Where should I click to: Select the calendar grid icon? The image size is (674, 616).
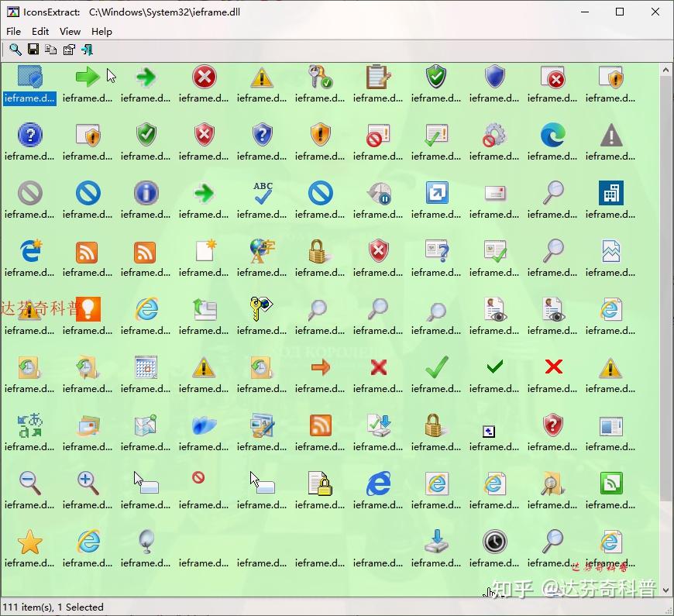click(146, 367)
